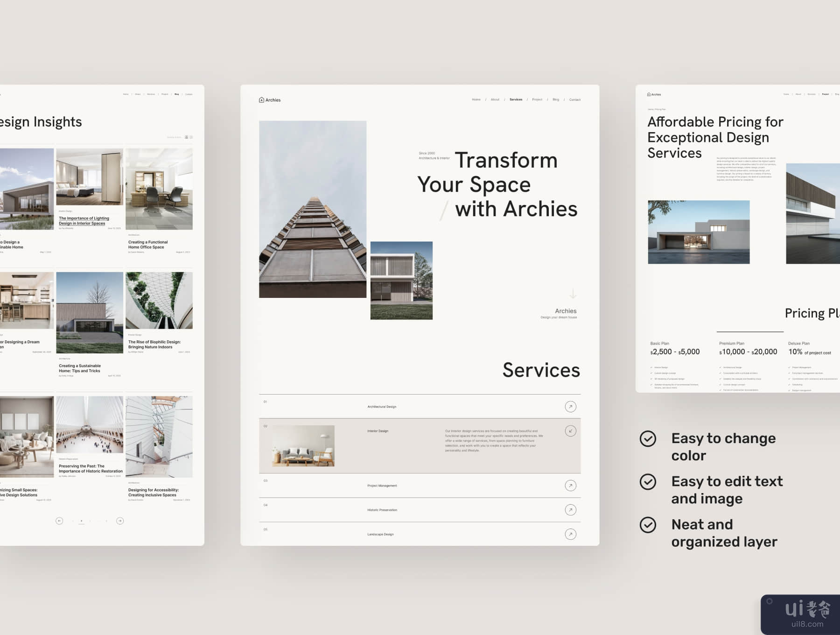Click the living room thumbnail in Interior Design
The height and width of the screenshot is (635, 840).
[x=303, y=446]
